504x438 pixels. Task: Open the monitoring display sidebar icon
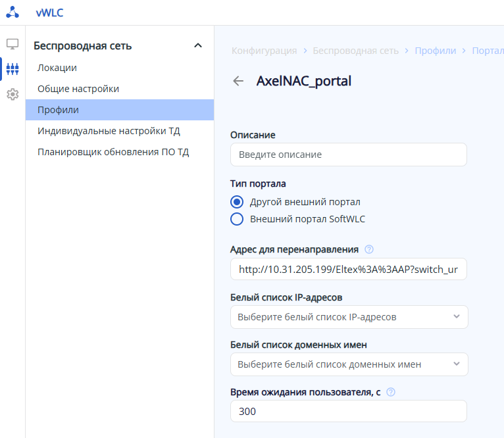13,44
